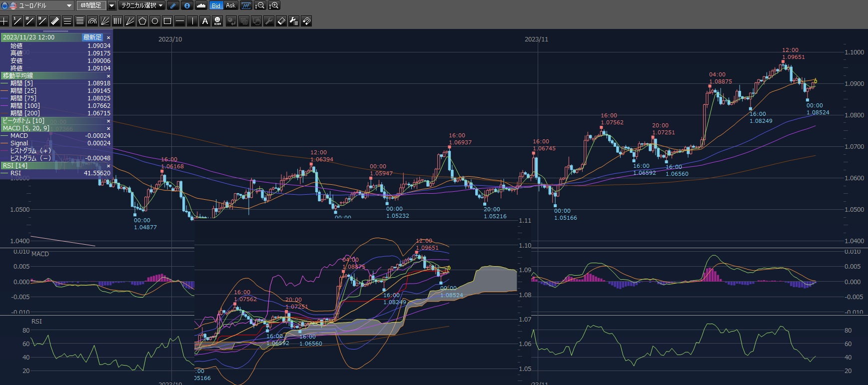This screenshot has width=868, height=385.
Task: Close the MACD [5, 20, 9] section
Action: coord(108,128)
